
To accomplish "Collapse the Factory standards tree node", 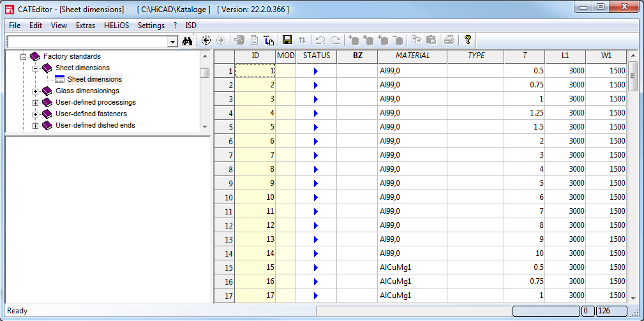I will pos(24,57).
